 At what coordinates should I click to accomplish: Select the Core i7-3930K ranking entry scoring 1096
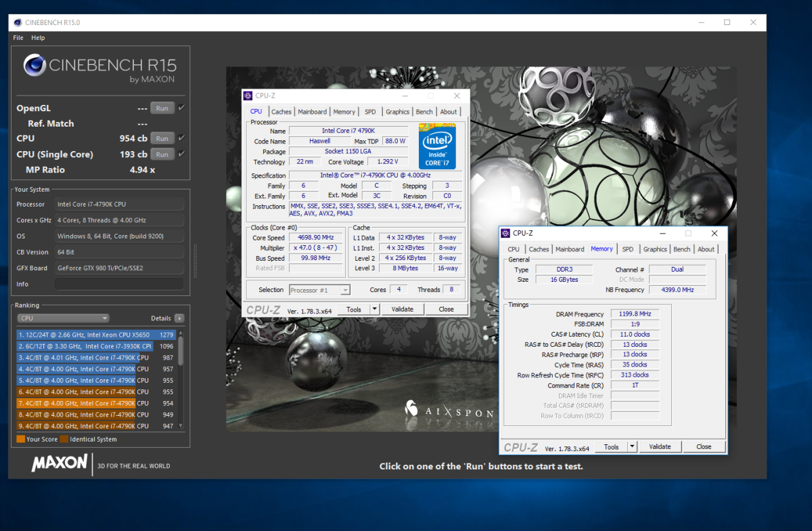click(x=96, y=346)
